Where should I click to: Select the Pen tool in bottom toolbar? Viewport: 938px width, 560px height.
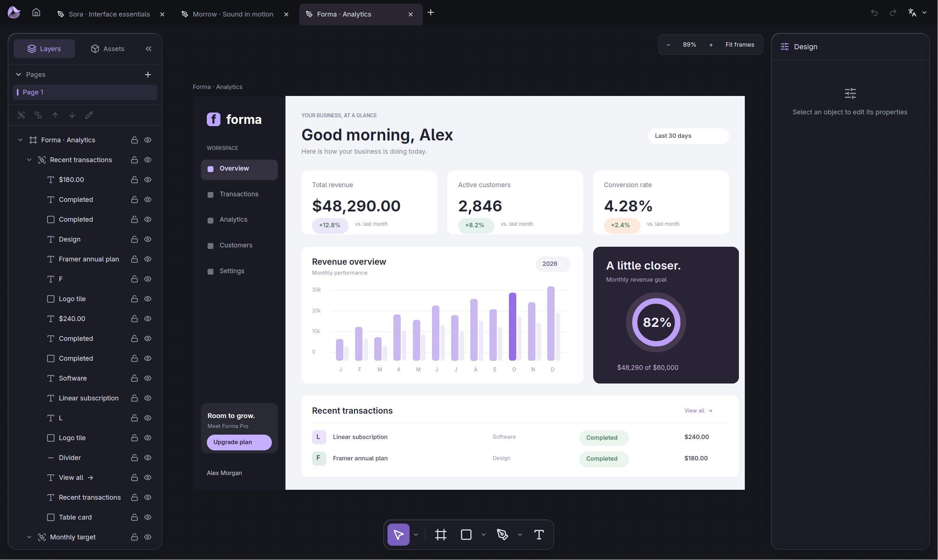pyautogui.click(x=503, y=535)
